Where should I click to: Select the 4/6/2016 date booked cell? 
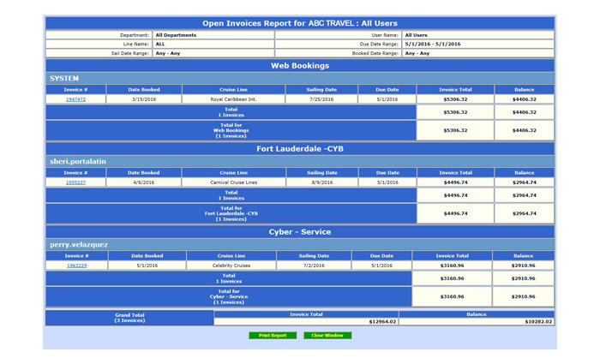(144, 182)
